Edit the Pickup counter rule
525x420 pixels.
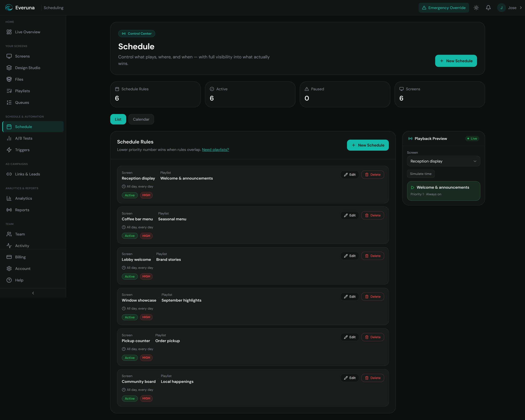[349, 337]
